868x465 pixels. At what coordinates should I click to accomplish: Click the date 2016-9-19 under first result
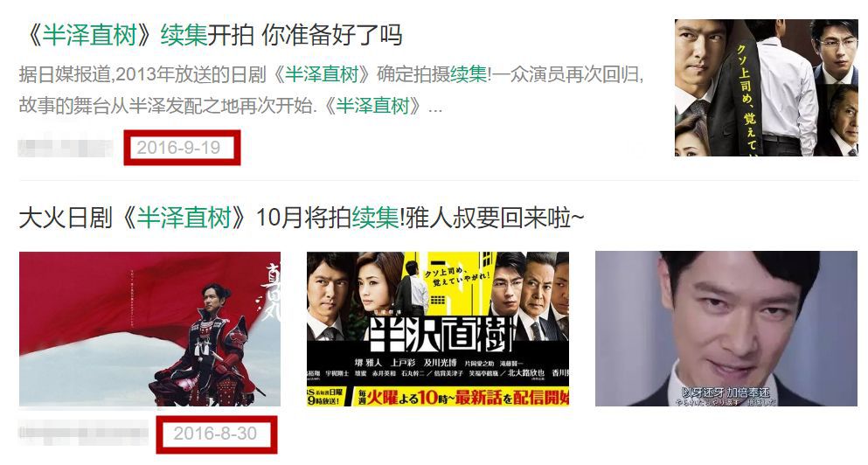pos(178,148)
